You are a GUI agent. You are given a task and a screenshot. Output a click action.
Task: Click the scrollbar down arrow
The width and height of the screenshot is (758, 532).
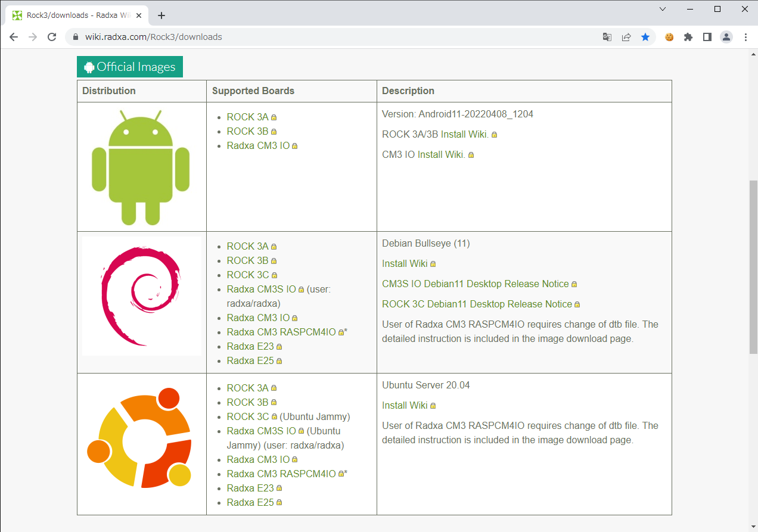coord(753,527)
